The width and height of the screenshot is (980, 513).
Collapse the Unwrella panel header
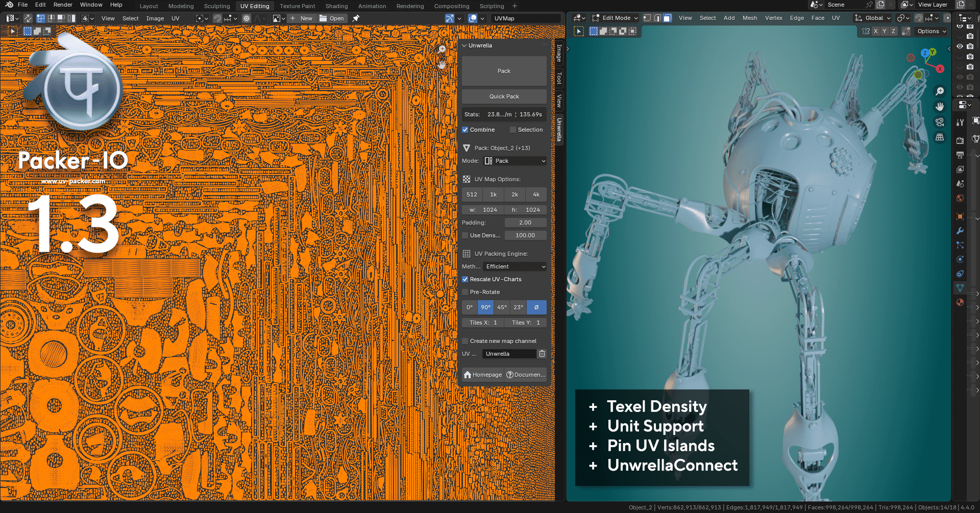(504, 45)
